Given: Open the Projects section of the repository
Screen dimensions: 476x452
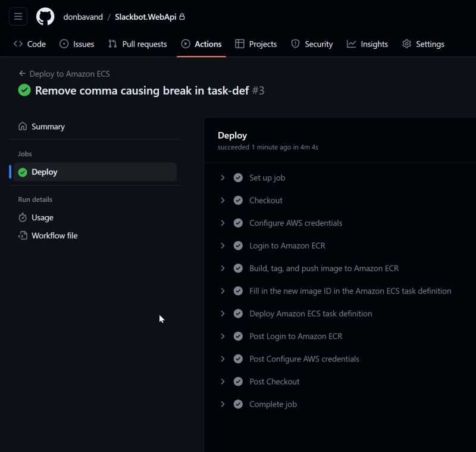Looking at the screenshot, I should coord(256,43).
